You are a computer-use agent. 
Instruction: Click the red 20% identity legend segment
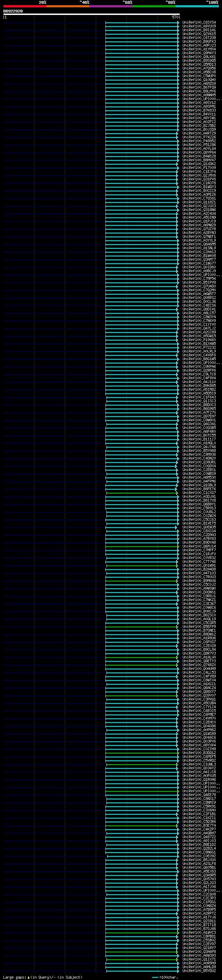coord(25,6)
